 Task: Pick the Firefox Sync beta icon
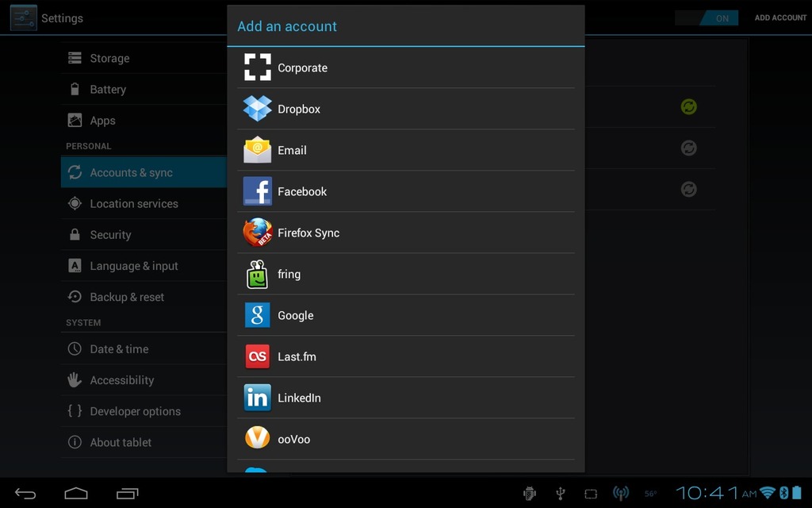point(258,233)
